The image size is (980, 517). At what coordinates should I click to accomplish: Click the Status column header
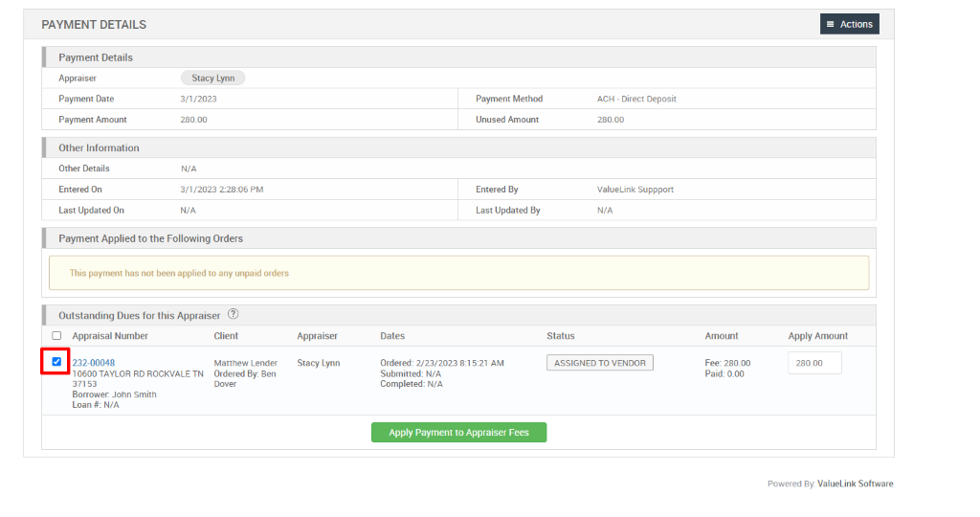(561, 336)
